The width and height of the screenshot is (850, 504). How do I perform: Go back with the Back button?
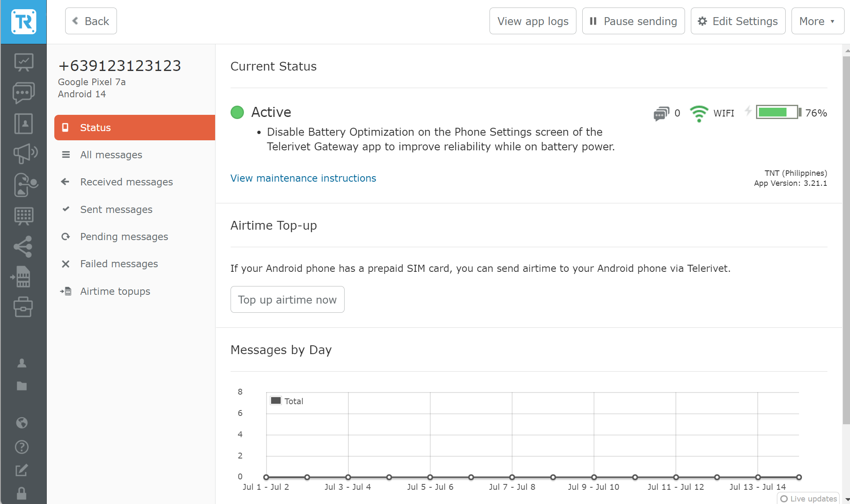[91, 21]
